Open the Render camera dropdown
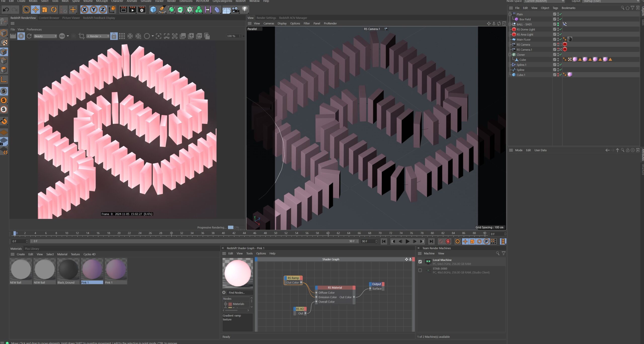The height and width of the screenshot is (344, 644). click(98, 36)
